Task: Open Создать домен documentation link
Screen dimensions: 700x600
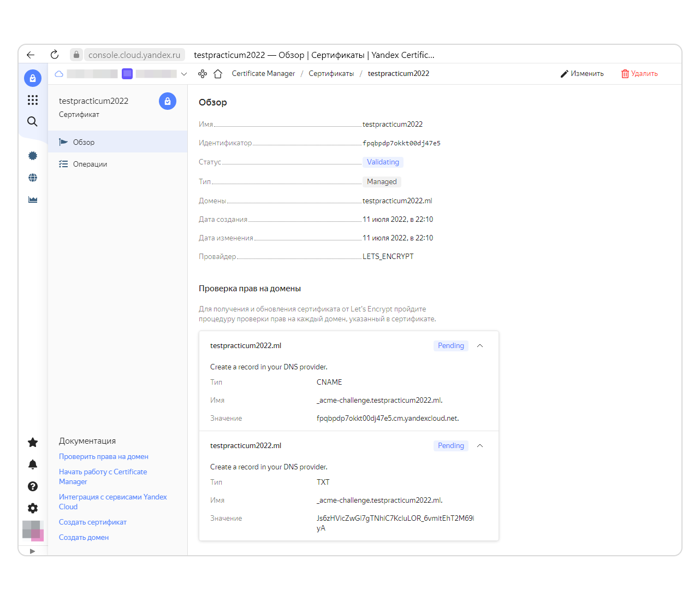Action: click(84, 537)
